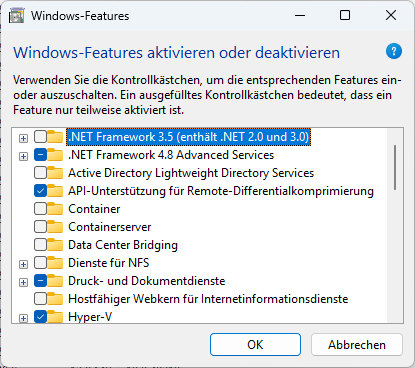Click folder icon beside Dienste für NFS
This screenshot has height=368, width=415.
pyautogui.click(x=55, y=263)
